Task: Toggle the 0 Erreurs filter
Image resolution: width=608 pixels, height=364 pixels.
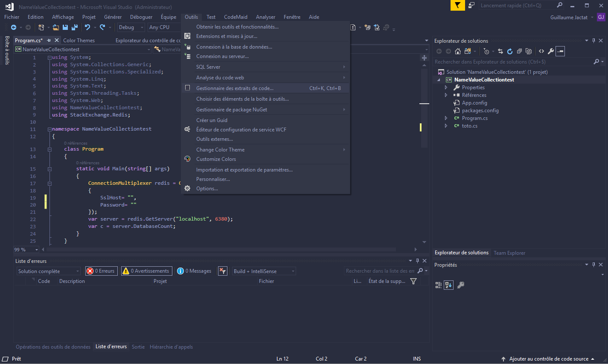Action: [101, 271]
